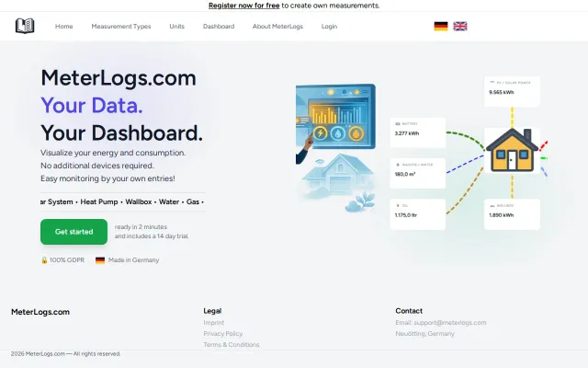Select the Water 180,0 m³ card
This screenshot has height=368, width=588.
418,173
